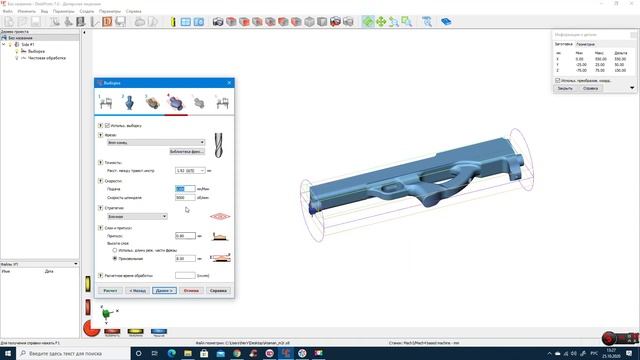Open the Вид menu
Screen dimensions: 640x360
click(x=44, y=11)
